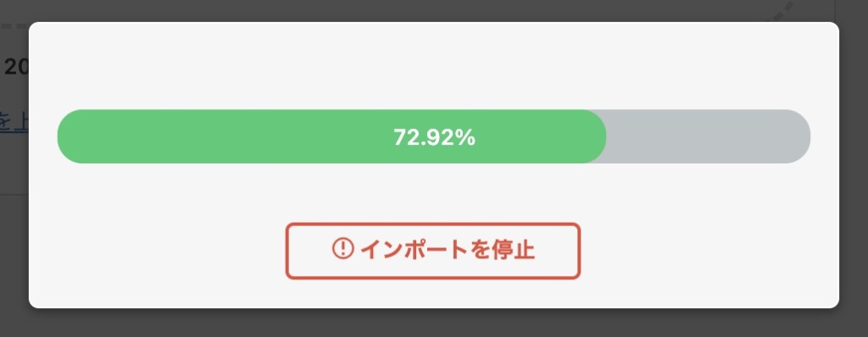Click the edge where green progress meets gray

(606, 136)
